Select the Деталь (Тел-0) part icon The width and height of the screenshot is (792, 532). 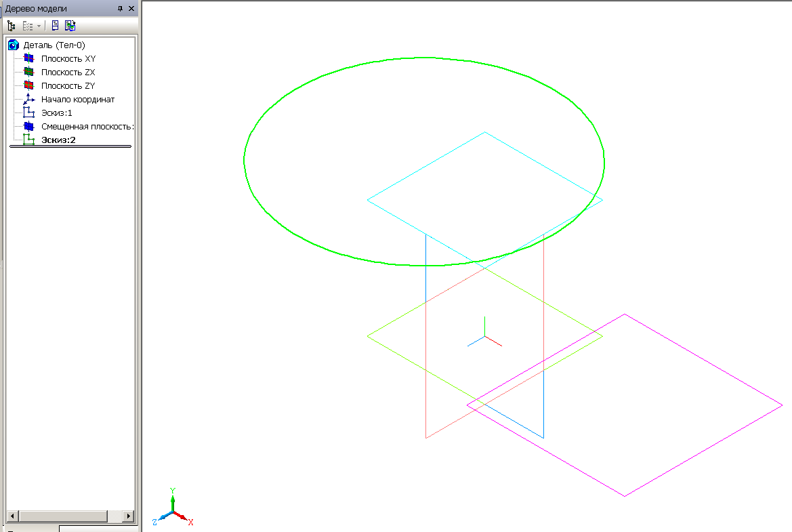coord(14,45)
